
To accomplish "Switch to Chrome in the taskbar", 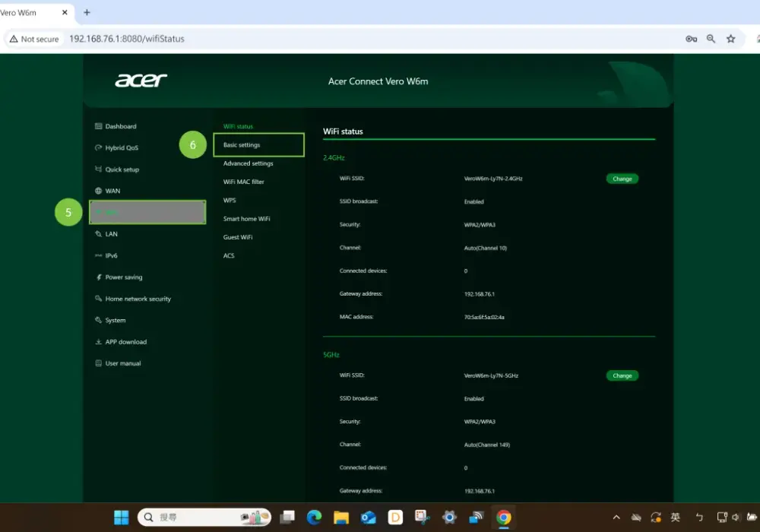I will point(504,518).
